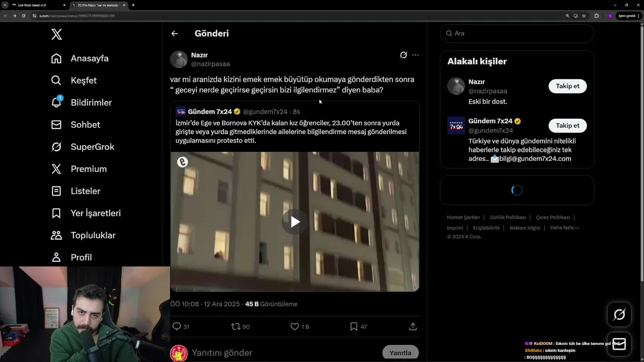The width and height of the screenshot is (644, 362).
Task: Share the post via the upload icon
Action: 413,326
